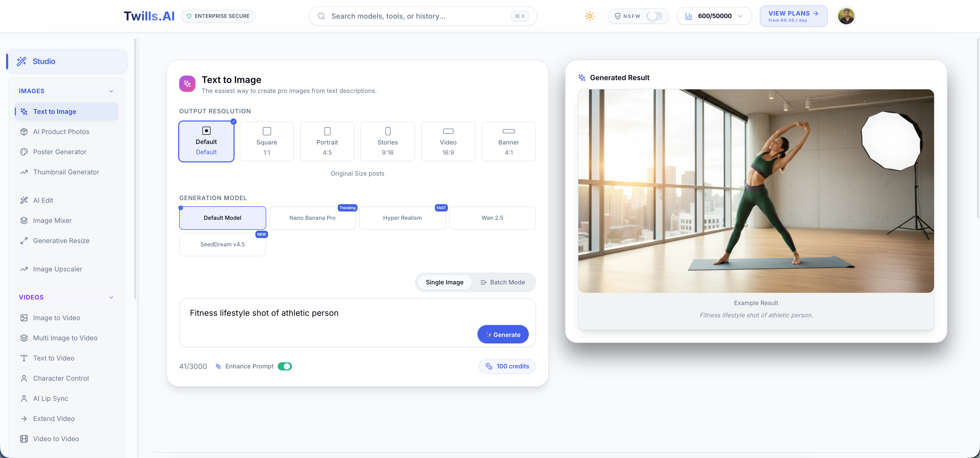
Task: Open the Poster Generator tool
Action: pyautogui.click(x=60, y=152)
